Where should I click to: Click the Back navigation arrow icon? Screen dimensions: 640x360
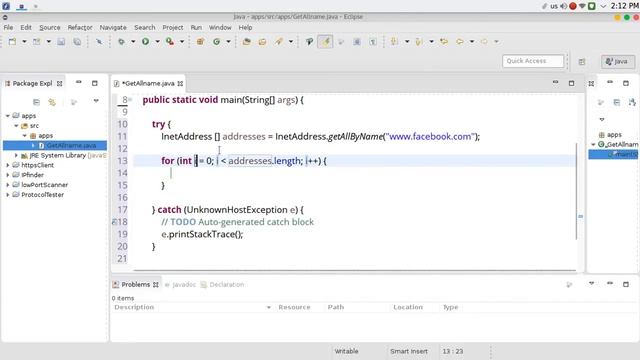point(460,42)
